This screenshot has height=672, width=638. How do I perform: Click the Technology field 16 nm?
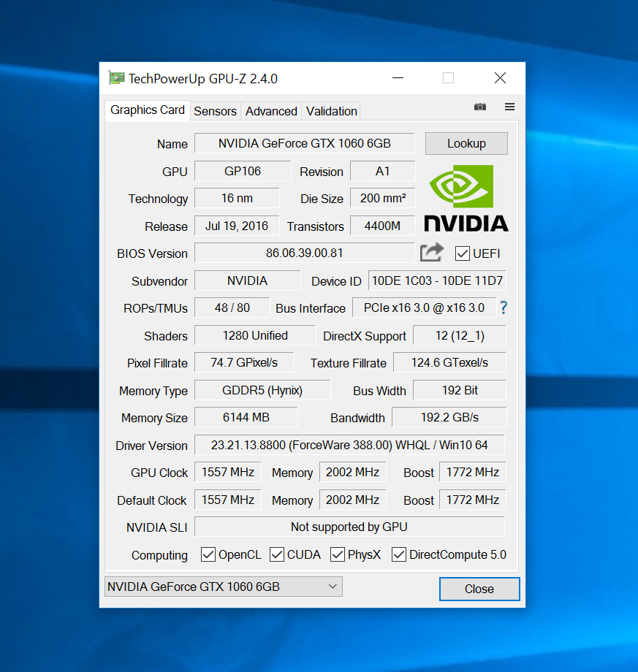[x=237, y=198]
